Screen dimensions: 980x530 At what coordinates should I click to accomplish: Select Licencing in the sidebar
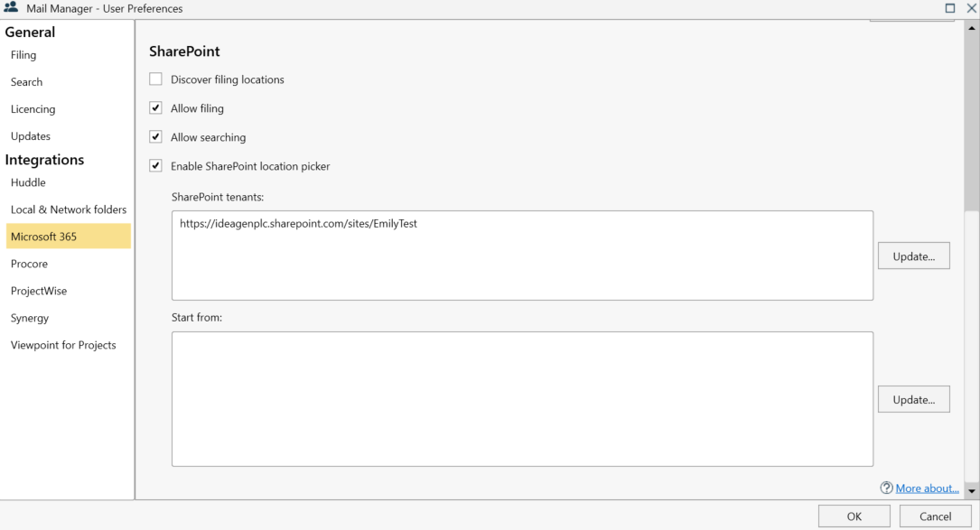33,109
